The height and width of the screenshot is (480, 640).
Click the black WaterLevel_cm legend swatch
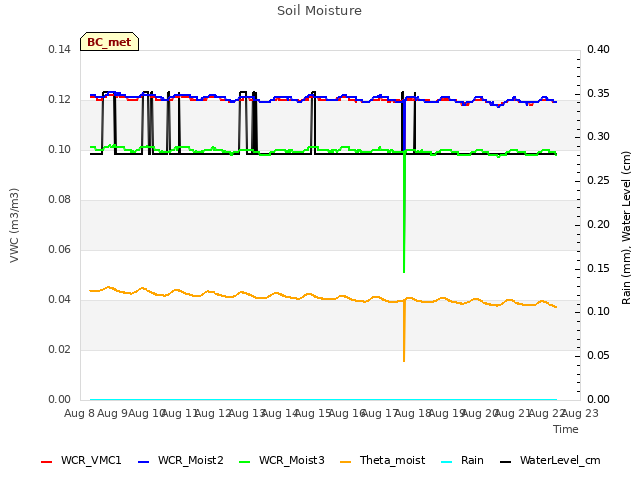click(x=506, y=462)
